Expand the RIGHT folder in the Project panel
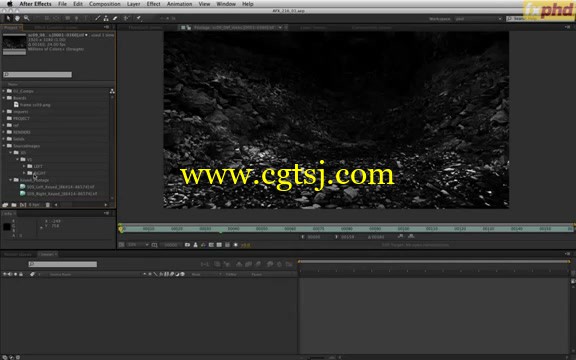Viewport: 576px width, 360px height. [x=24, y=173]
